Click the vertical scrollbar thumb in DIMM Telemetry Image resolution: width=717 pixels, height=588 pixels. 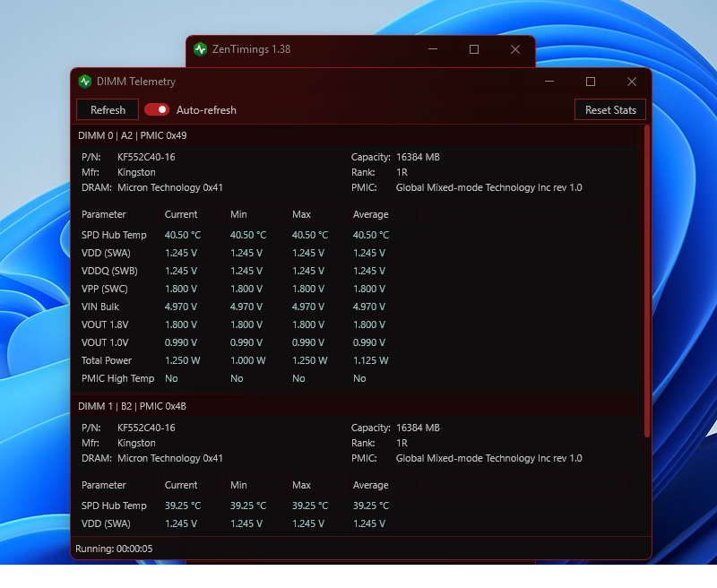646,281
